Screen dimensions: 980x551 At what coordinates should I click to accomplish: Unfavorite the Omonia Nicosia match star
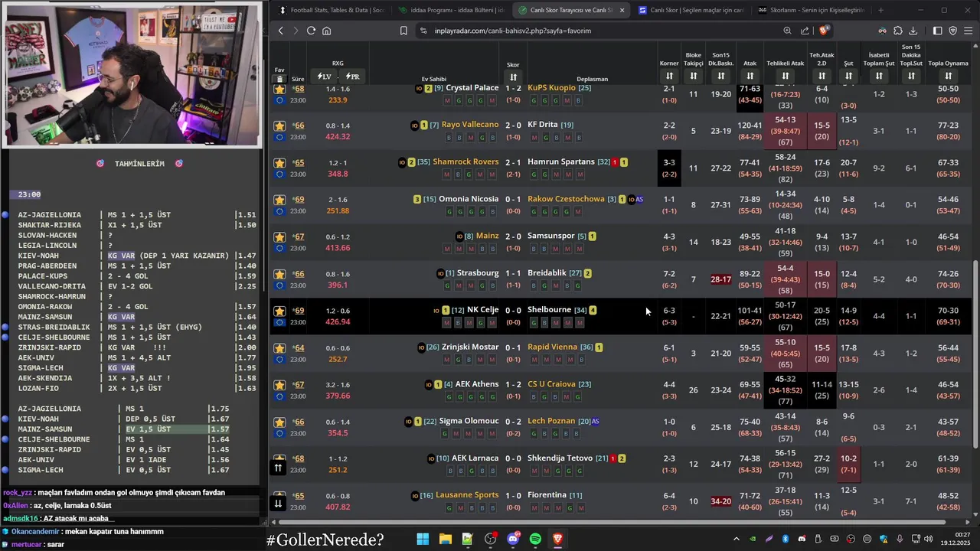tap(279, 200)
